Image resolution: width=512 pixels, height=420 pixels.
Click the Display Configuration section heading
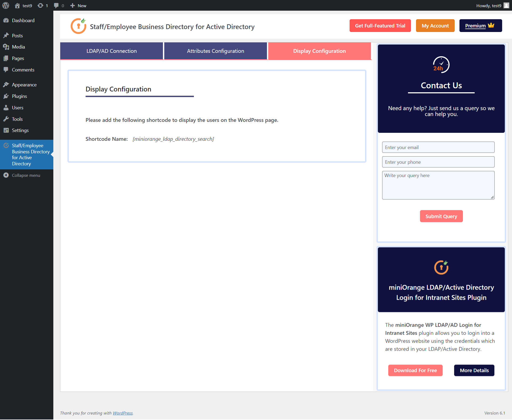(118, 89)
